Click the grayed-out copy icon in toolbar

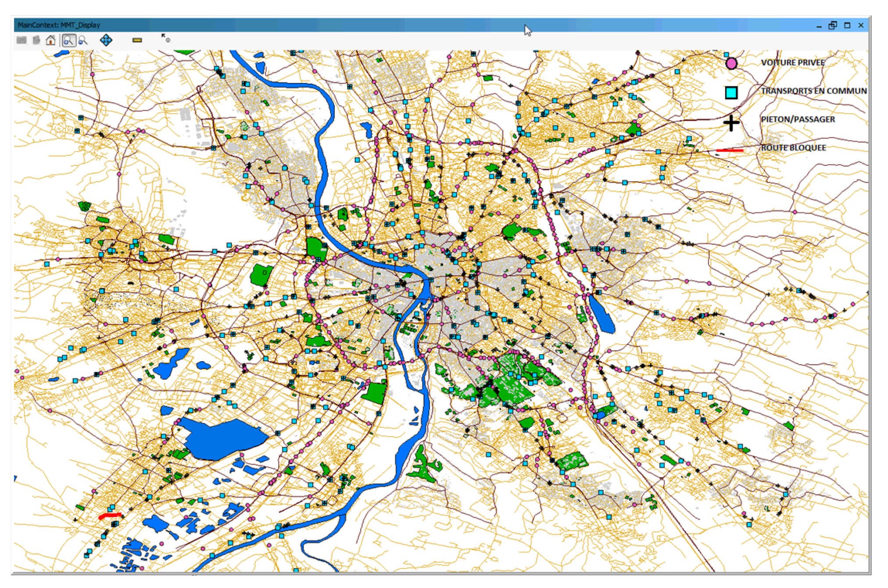36,40
